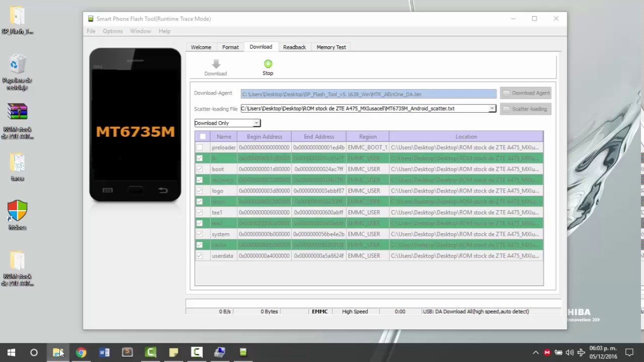Click the Begin Address column header

pyautogui.click(x=264, y=137)
